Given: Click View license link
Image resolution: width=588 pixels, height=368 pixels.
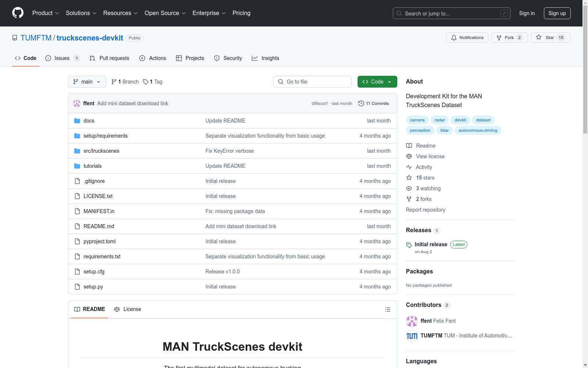Looking at the screenshot, I should coord(426,156).
